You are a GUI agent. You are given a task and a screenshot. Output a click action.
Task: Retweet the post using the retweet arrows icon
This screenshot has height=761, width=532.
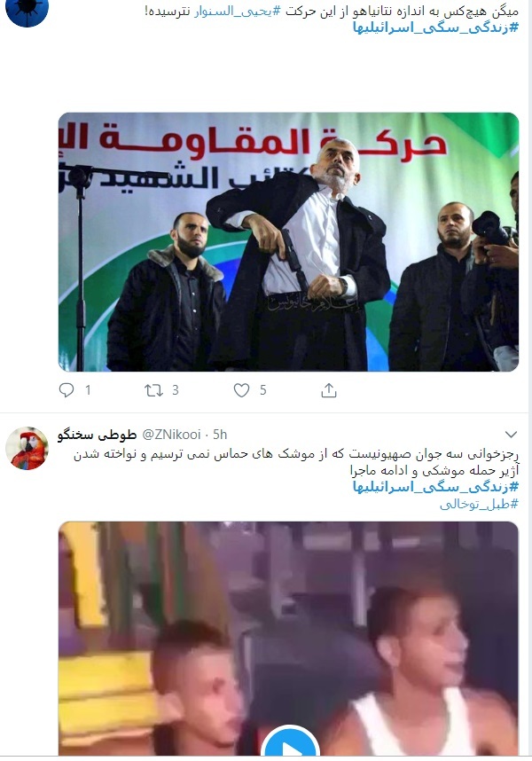pos(153,390)
